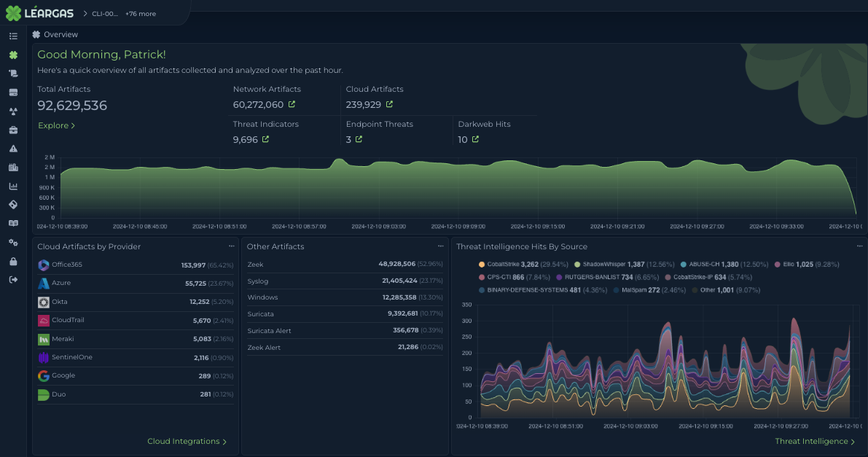Open Threat Indicators external link icon
This screenshot has width=868, height=457.
point(266,139)
